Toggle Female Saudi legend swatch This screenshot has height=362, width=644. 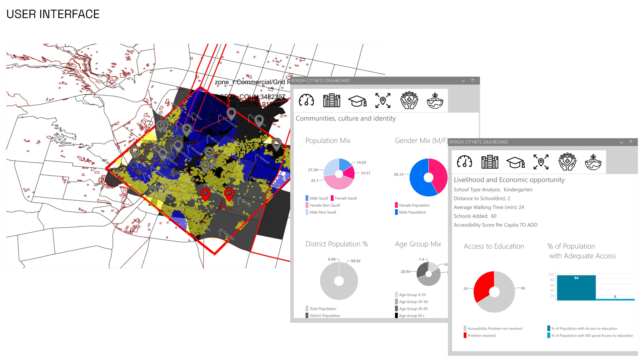click(332, 198)
